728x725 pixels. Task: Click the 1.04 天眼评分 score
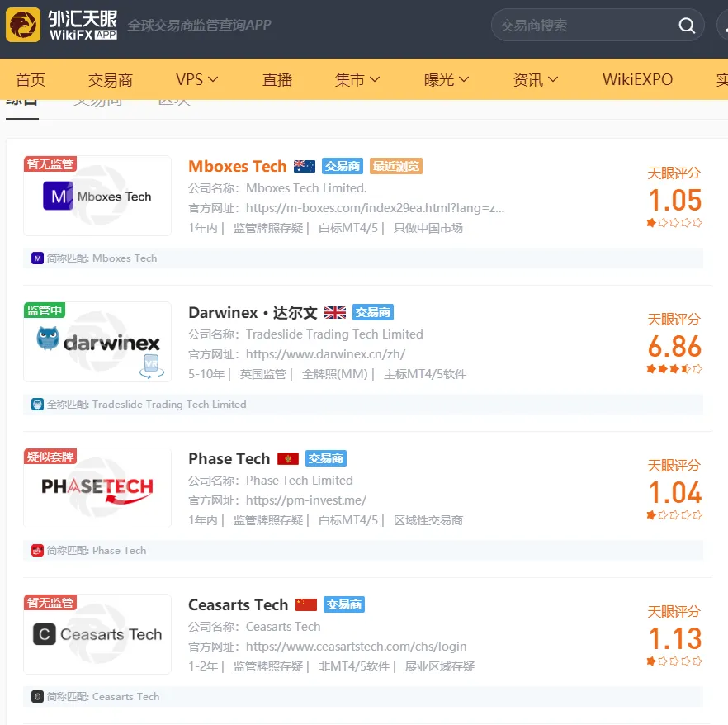pos(675,493)
